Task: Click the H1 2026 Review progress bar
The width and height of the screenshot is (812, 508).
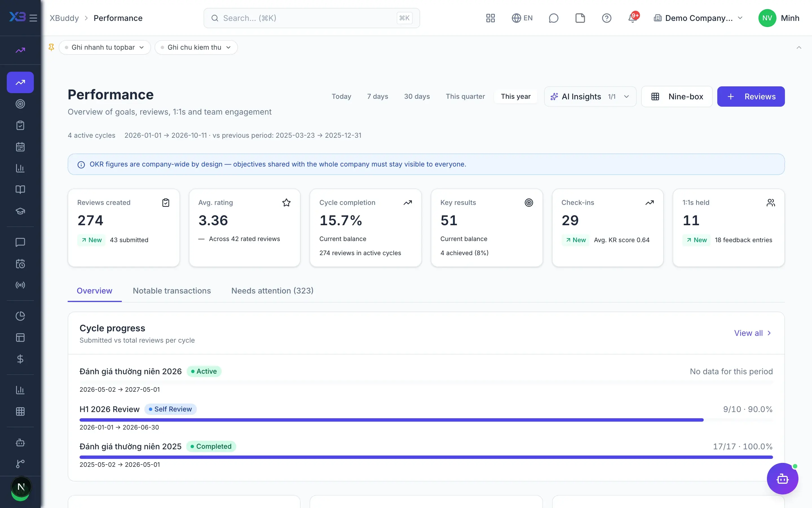Action: point(426,420)
